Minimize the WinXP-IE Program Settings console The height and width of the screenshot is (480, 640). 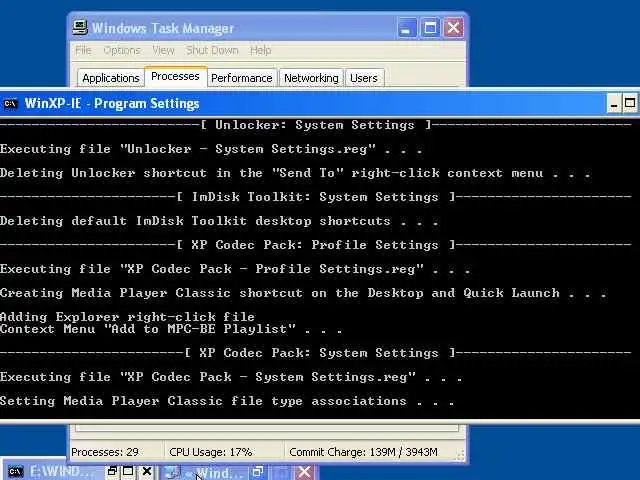[x=613, y=104]
